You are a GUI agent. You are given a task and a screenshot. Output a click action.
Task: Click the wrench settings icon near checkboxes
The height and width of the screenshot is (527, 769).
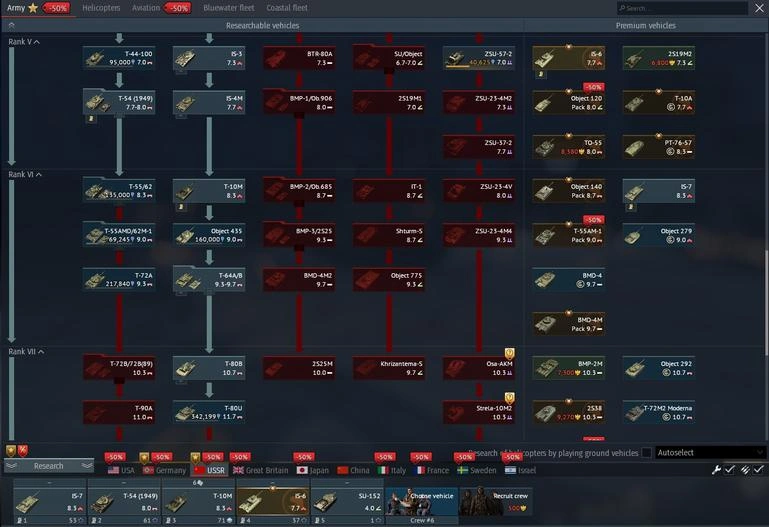(x=716, y=470)
